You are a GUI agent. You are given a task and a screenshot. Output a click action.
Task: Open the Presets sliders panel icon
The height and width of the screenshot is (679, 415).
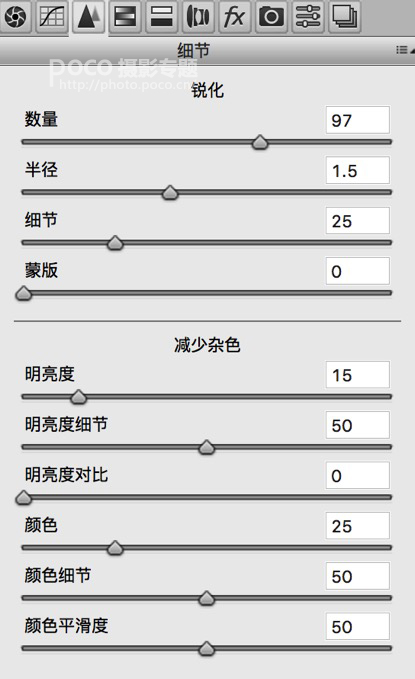click(x=308, y=17)
